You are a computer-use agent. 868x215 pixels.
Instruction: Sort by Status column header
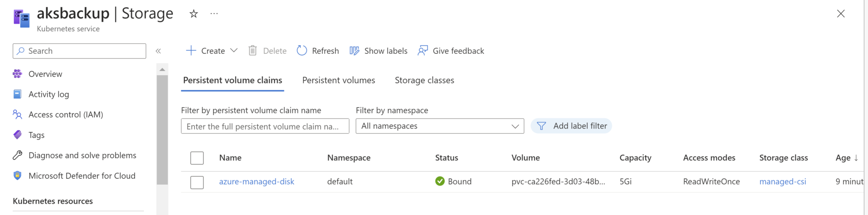pos(447,158)
